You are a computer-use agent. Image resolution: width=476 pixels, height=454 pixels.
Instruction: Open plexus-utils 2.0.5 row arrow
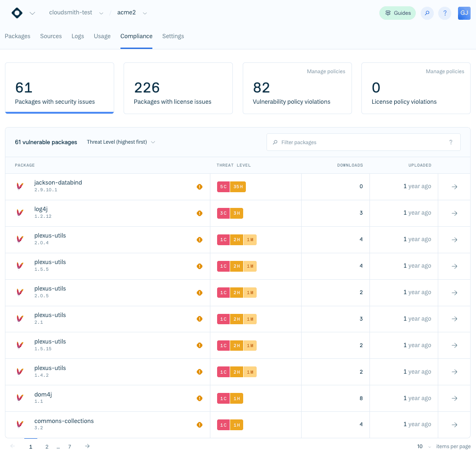(x=454, y=293)
